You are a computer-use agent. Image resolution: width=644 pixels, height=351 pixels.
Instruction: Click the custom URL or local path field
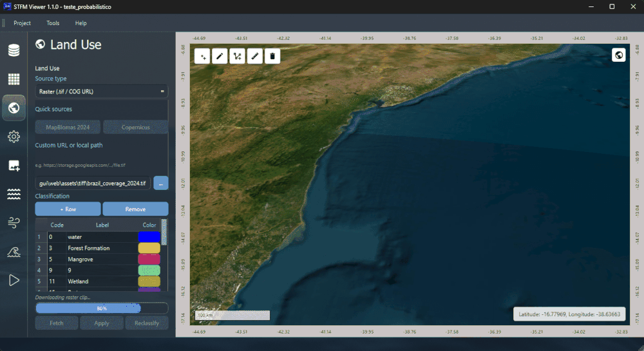93,183
